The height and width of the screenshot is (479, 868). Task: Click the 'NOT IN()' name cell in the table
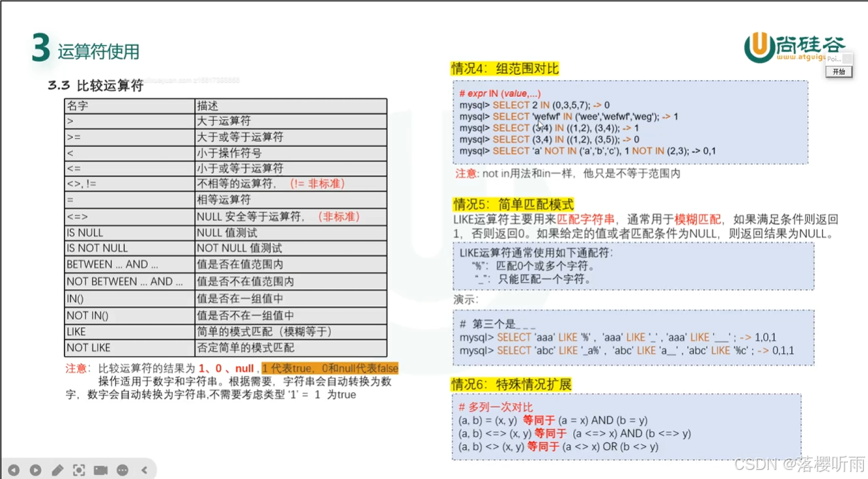[129, 316]
